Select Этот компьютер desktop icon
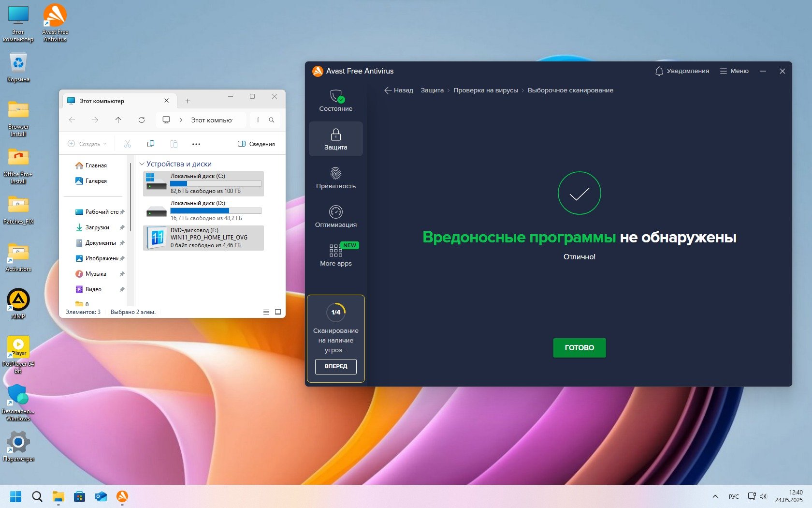Screen dimensions: 812x508 tap(18, 24)
